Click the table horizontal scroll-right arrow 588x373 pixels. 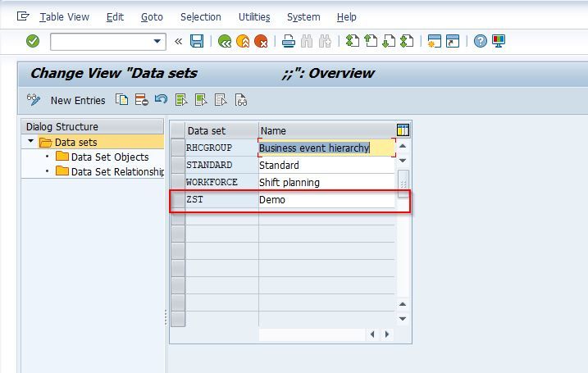coord(387,334)
